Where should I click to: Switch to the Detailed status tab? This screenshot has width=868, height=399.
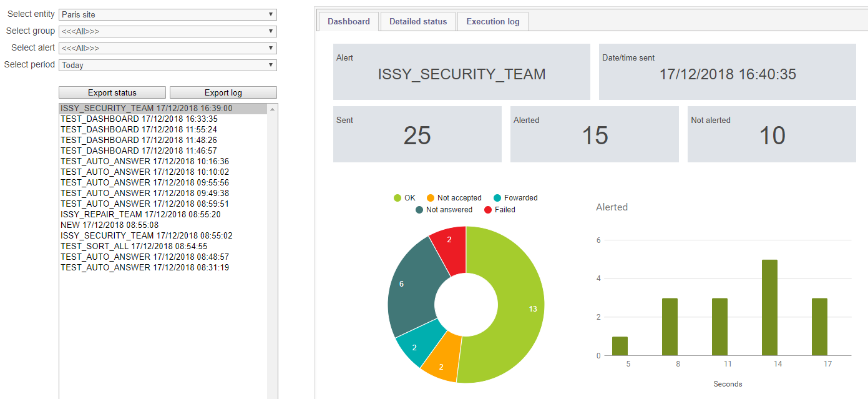[x=418, y=21]
